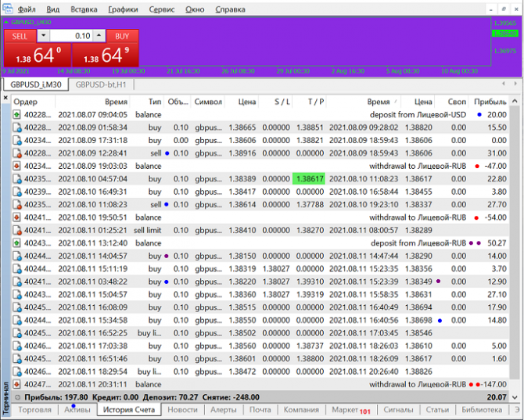The width and height of the screenshot is (524, 420).
Task: Click the 1.38 64 9 buy price button
Action: (x=106, y=55)
